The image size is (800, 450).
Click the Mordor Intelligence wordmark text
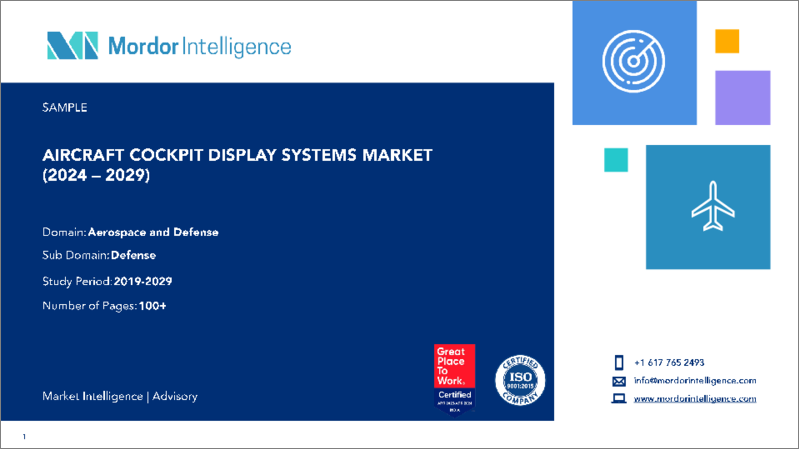199,47
